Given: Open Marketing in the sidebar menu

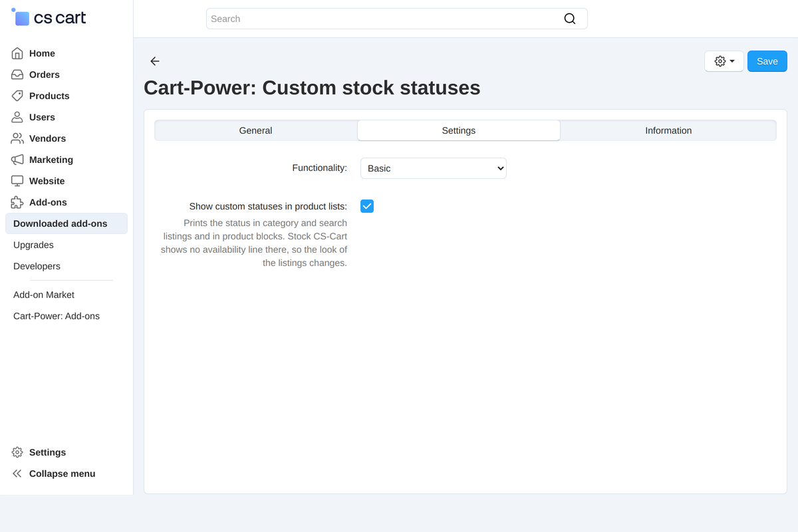Looking at the screenshot, I should coord(51,160).
